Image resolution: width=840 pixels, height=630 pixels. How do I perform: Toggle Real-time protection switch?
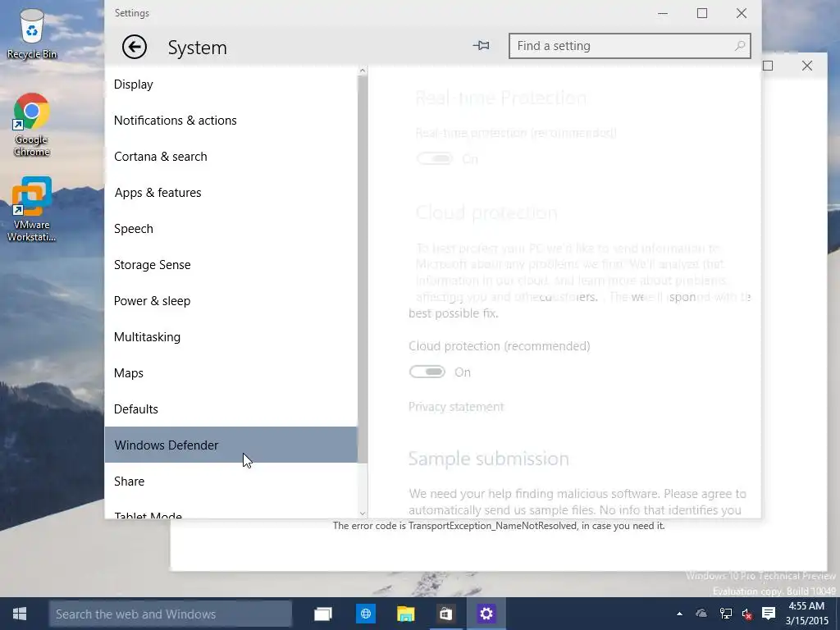tap(435, 158)
